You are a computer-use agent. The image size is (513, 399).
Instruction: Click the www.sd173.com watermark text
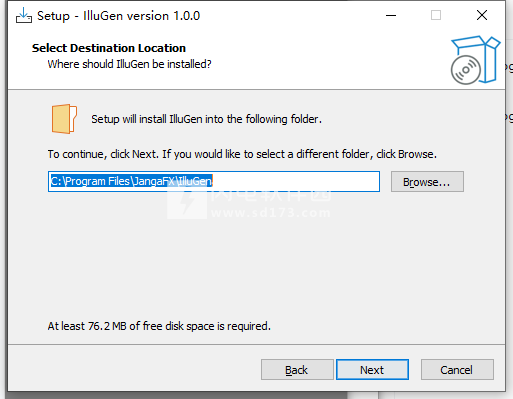click(271, 213)
